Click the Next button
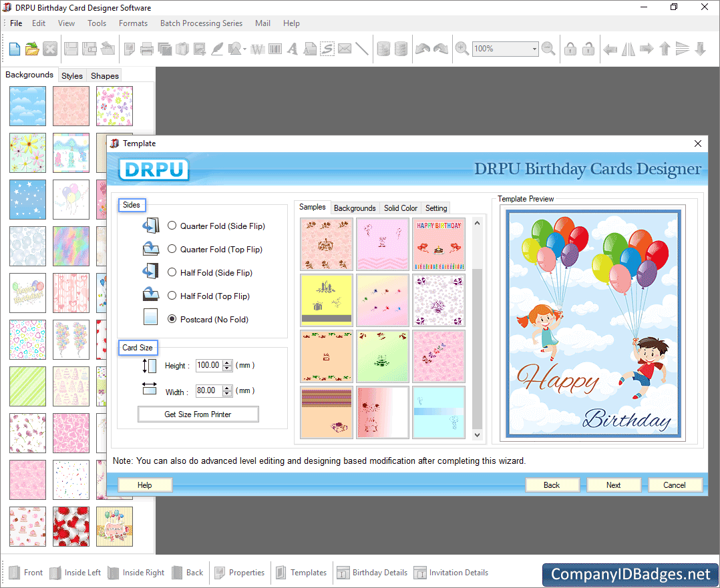Screen dimensions: 720x588 (x=613, y=485)
